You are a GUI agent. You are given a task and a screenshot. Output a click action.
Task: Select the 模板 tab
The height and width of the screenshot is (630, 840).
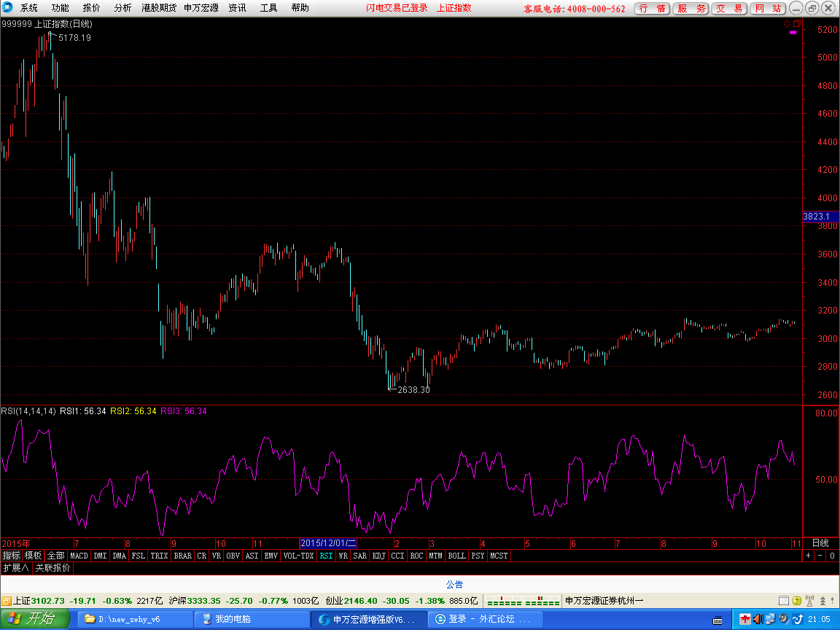(x=34, y=556)
